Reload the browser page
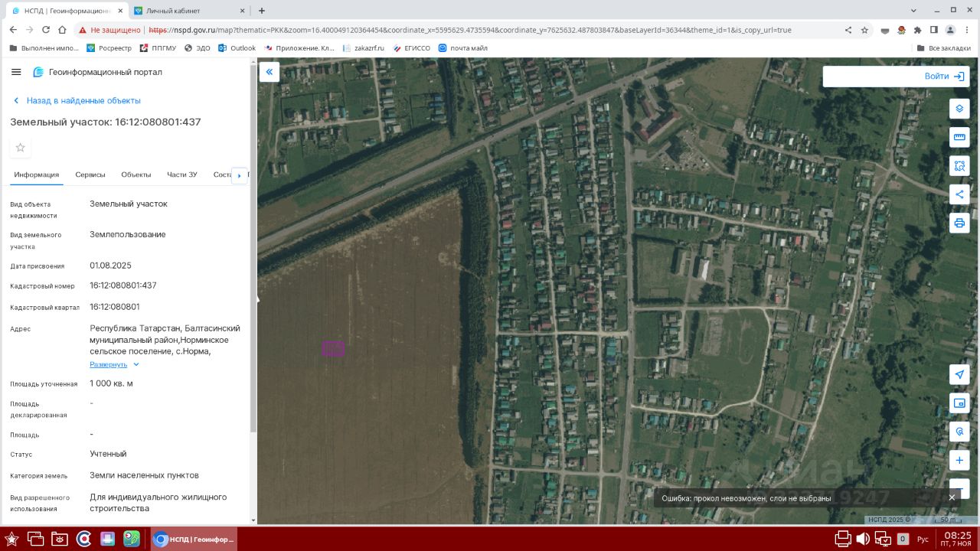 46,30
